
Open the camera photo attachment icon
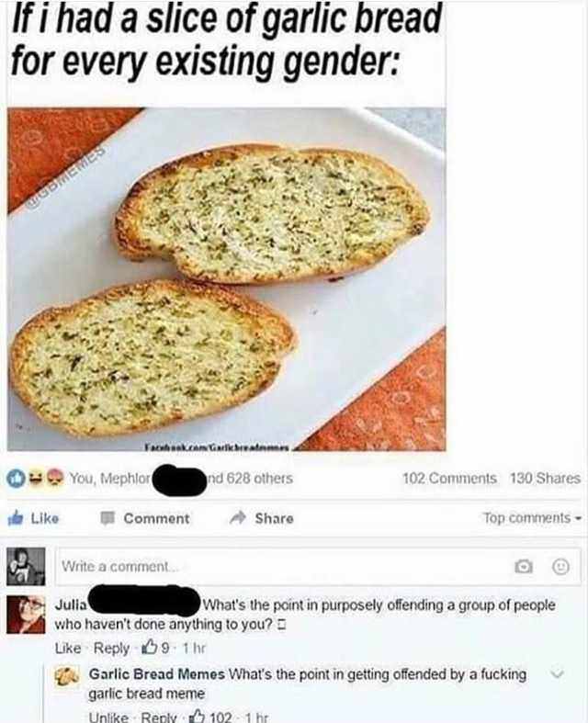pyautogui.click(x=524, y=566)
